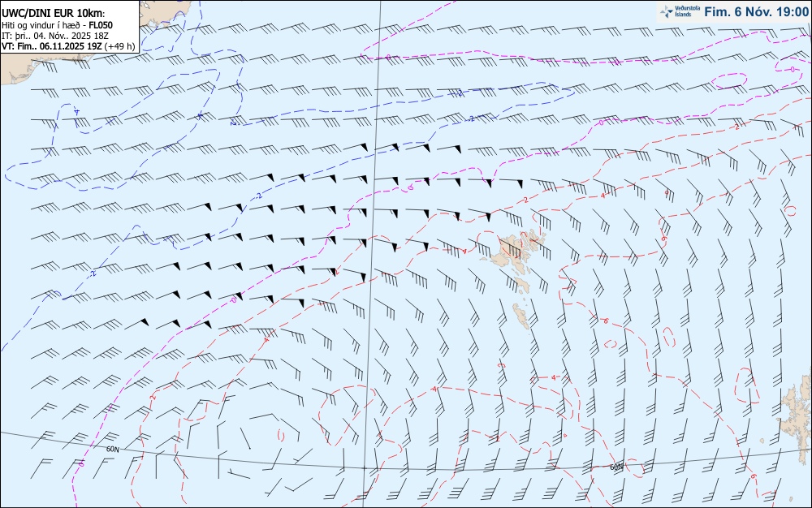The width and height of the screenshot is (812, 508).
Task: Click the 'VT: Fim.. 06.11.2025 19Z (+49 h)' line
Action: (68, 46)
